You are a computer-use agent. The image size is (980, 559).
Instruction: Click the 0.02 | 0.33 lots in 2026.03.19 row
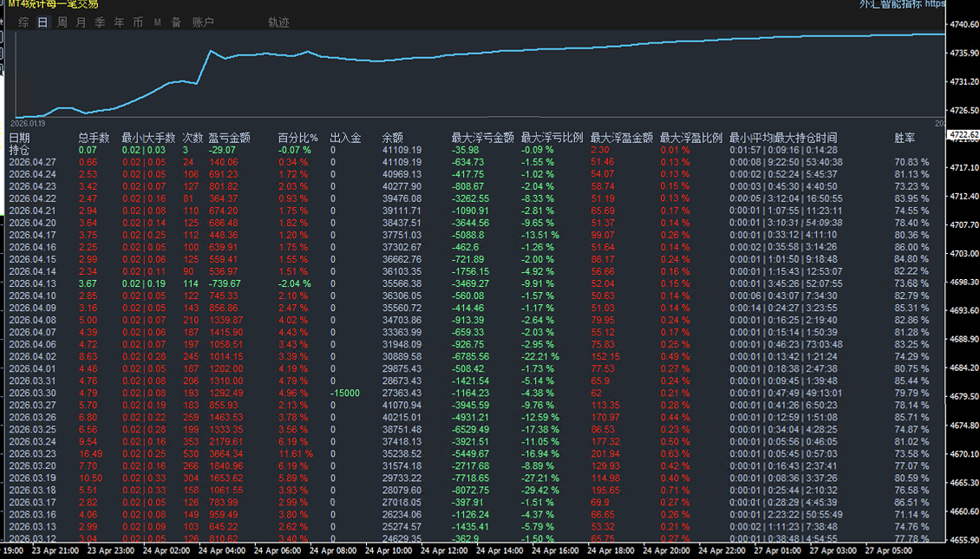pos(144,478)
